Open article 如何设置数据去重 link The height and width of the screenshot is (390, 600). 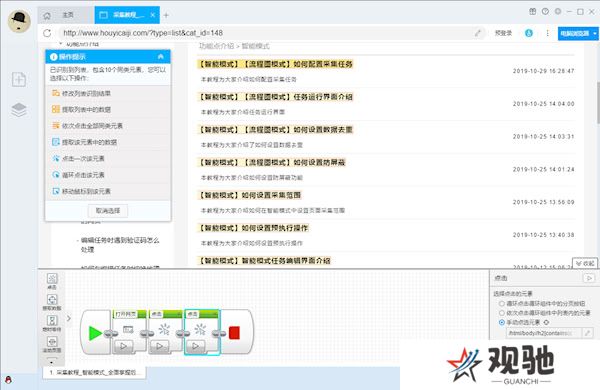click(x=275, y=130)
